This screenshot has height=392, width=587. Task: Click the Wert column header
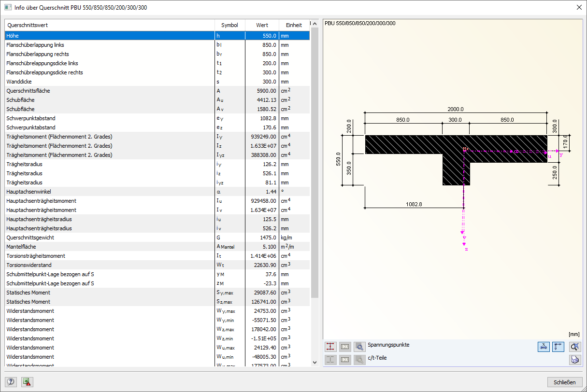click(x=262, y=25)
